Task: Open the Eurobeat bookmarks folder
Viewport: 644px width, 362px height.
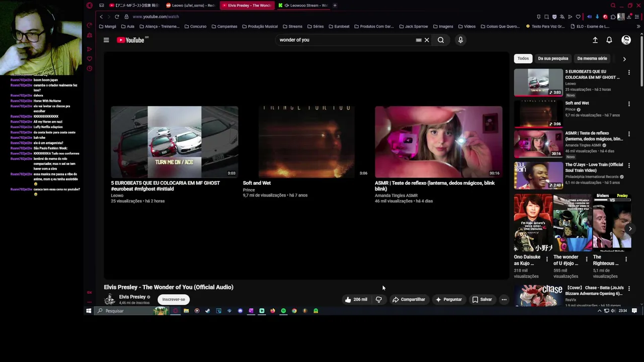Action: (339, 26)
